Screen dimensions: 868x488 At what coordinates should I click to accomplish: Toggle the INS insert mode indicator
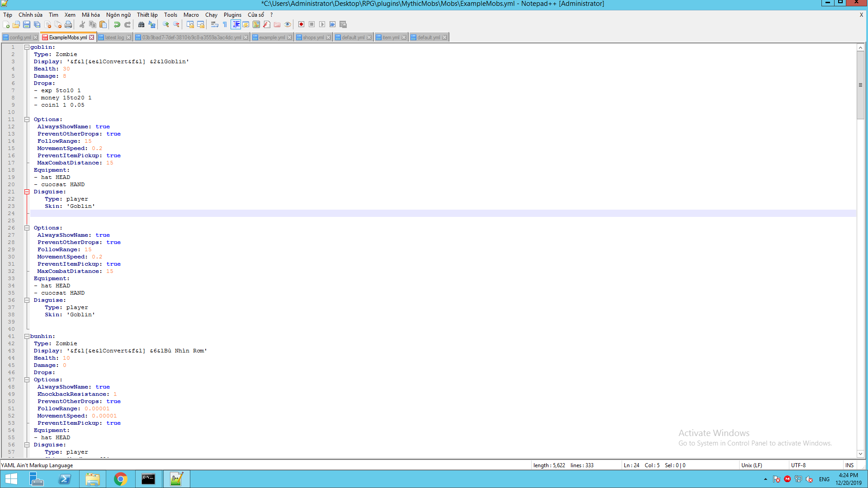(849, 465)
